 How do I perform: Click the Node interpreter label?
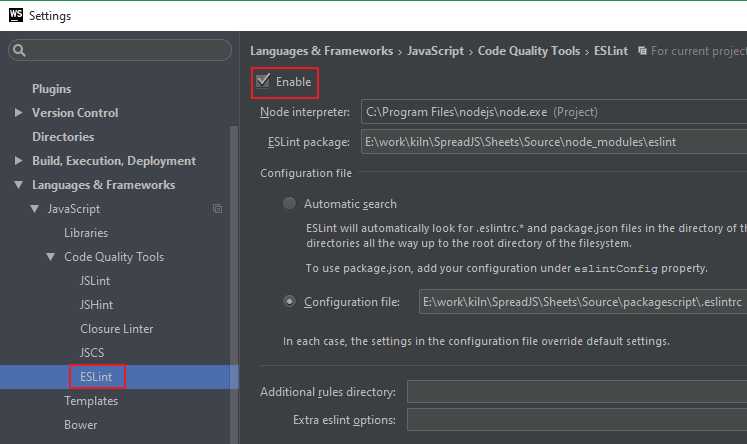(x=305, y=112)
